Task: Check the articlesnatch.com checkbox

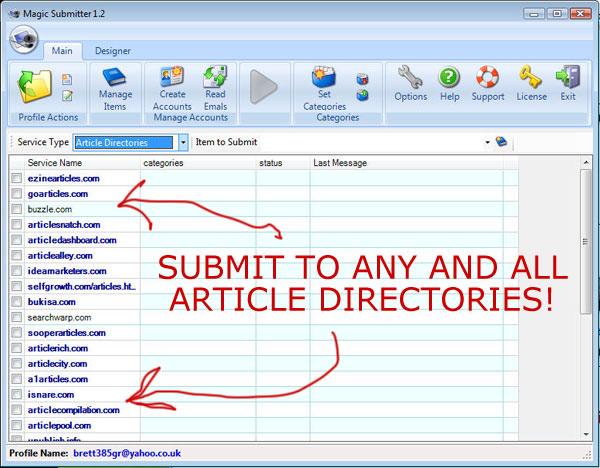Action: [x=16, y=225]
